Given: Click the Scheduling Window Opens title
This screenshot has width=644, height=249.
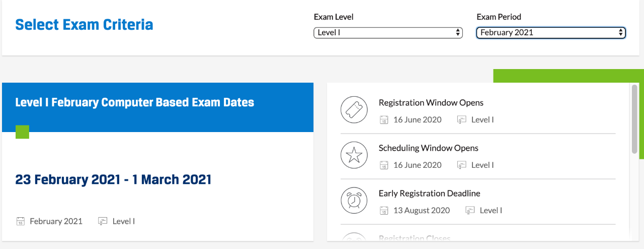Looking at the screenshot, I should 428,148.
